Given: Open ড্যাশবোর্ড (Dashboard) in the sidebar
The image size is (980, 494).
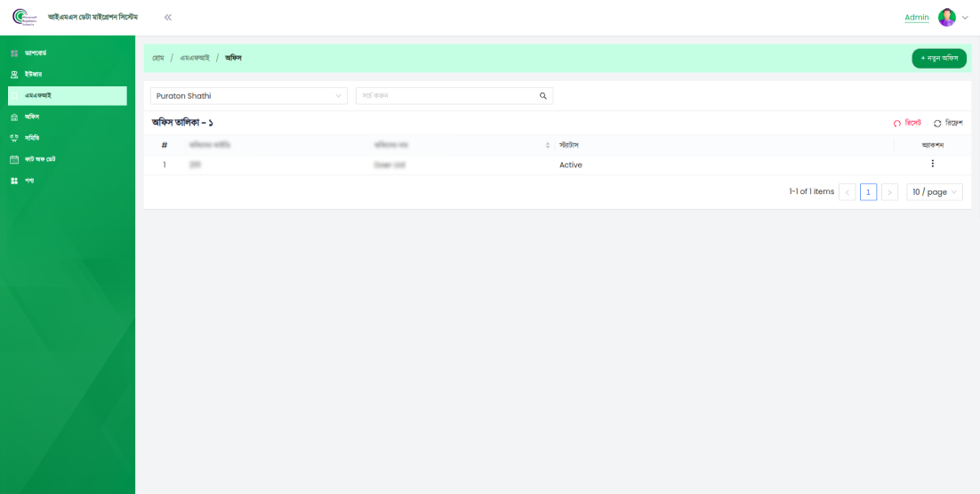Looking at the screenshot, I should [36, 53].
